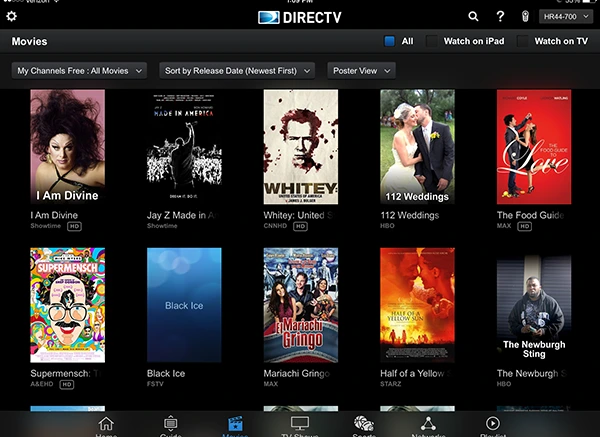Select the HR44-700 receiver selector

(x=565, y=17)
